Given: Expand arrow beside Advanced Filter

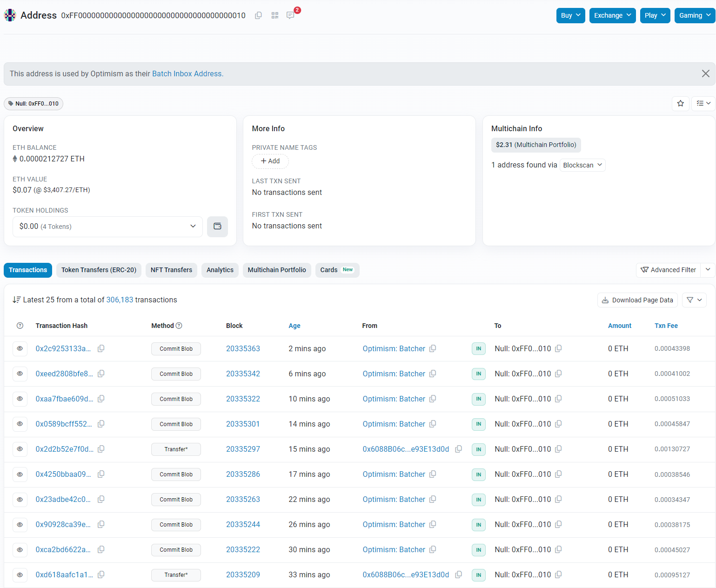Looking at the screenshot, I should pos(708,270).
